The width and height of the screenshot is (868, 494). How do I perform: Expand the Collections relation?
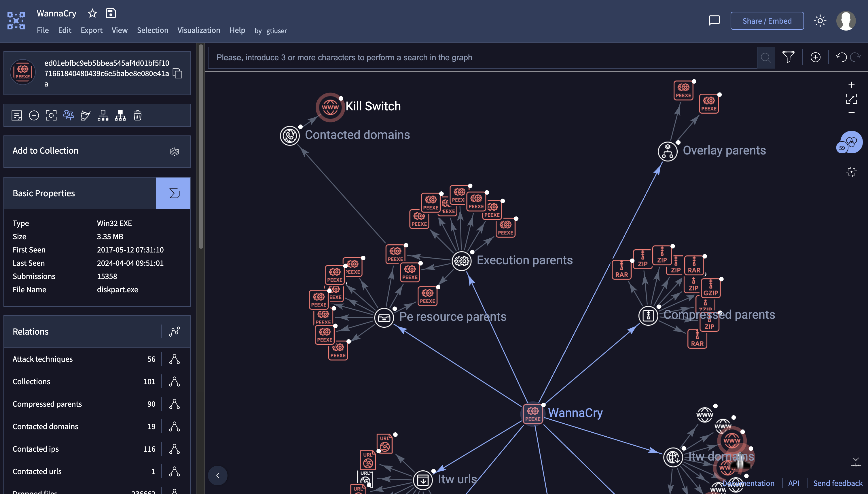pyautogui.click(x=175, y=381)
